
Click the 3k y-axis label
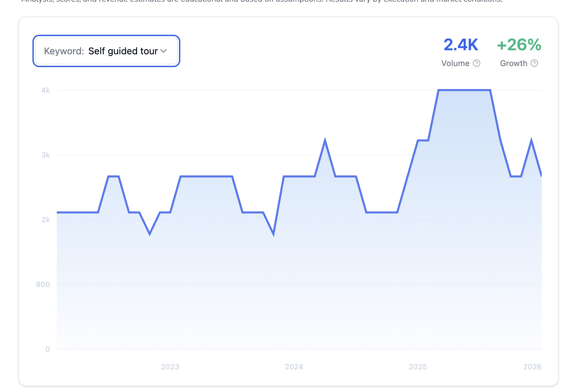pyautogui.click(x=46, y=155)
